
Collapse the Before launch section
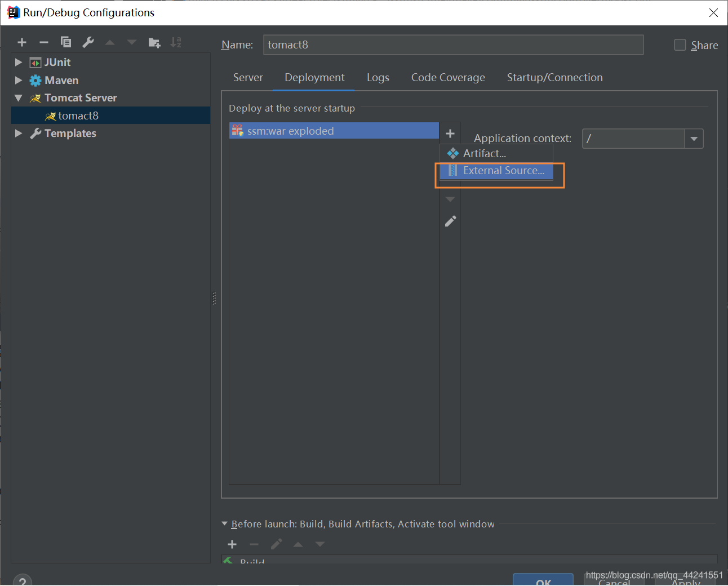(x=225, y=524)
